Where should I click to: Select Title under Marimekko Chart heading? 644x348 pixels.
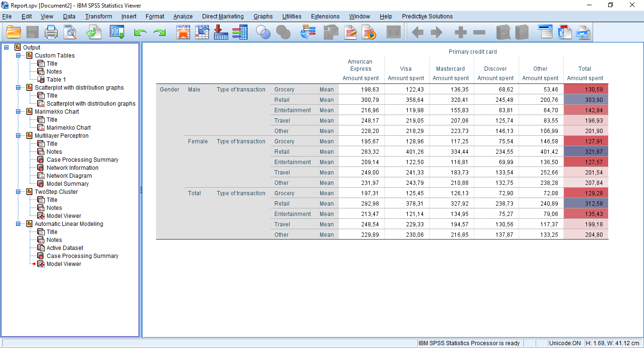pyautogui.click(x=52, y=119)
